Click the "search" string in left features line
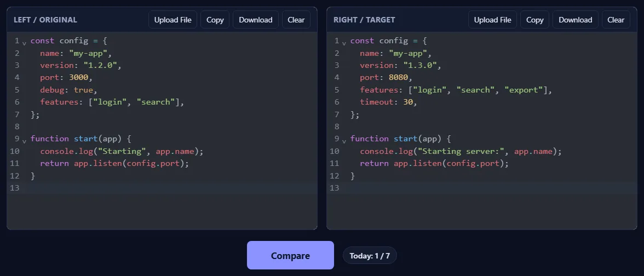Screen dimensions: 644x276 click(x=156, y=102)
